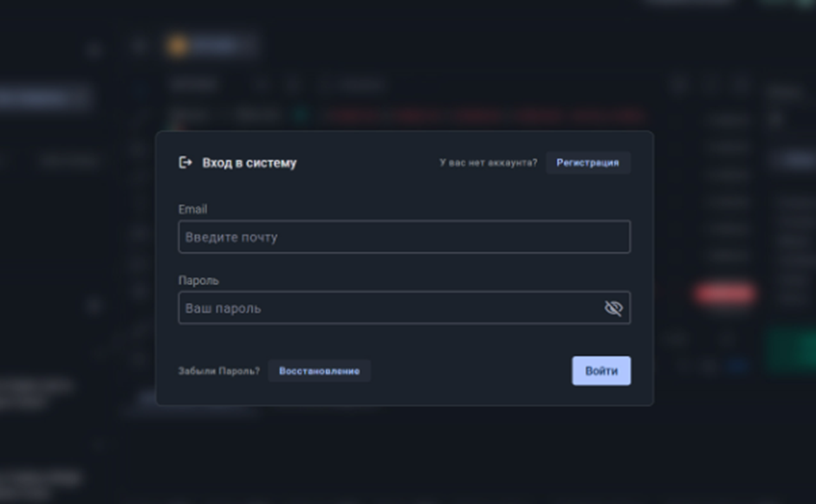The height and width of the screenshot is (504, 816).
Task: Click the blurred green button at the right edge
Action: click(792, 348)
